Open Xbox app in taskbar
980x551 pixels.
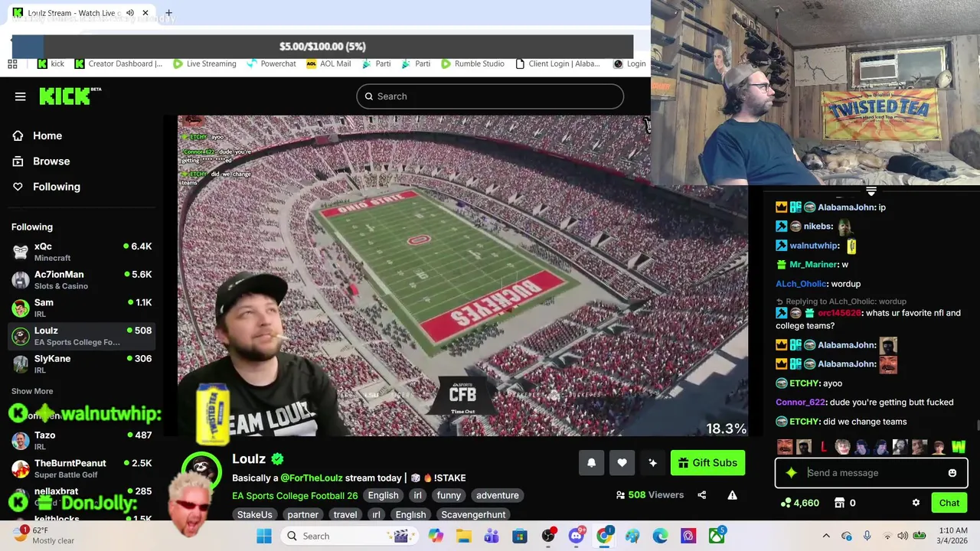717,536
